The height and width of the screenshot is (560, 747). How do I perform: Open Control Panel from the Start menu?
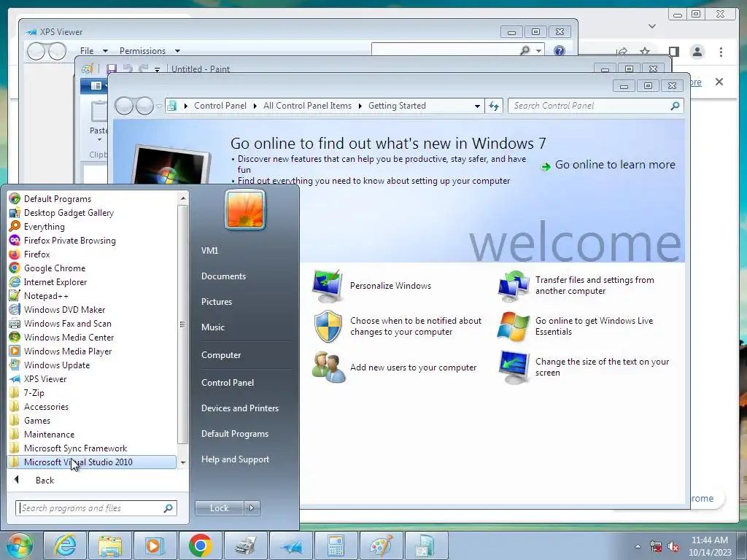(228, 383)
